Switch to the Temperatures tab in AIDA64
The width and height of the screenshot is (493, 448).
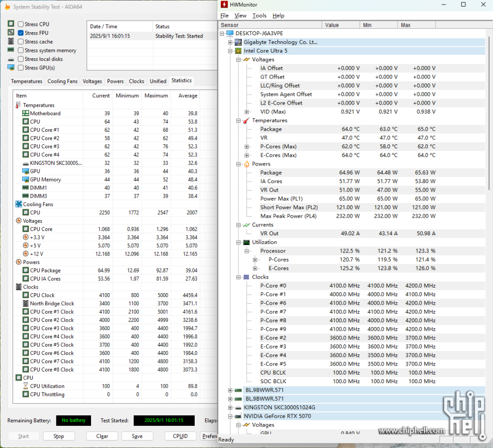coord(26,81)
